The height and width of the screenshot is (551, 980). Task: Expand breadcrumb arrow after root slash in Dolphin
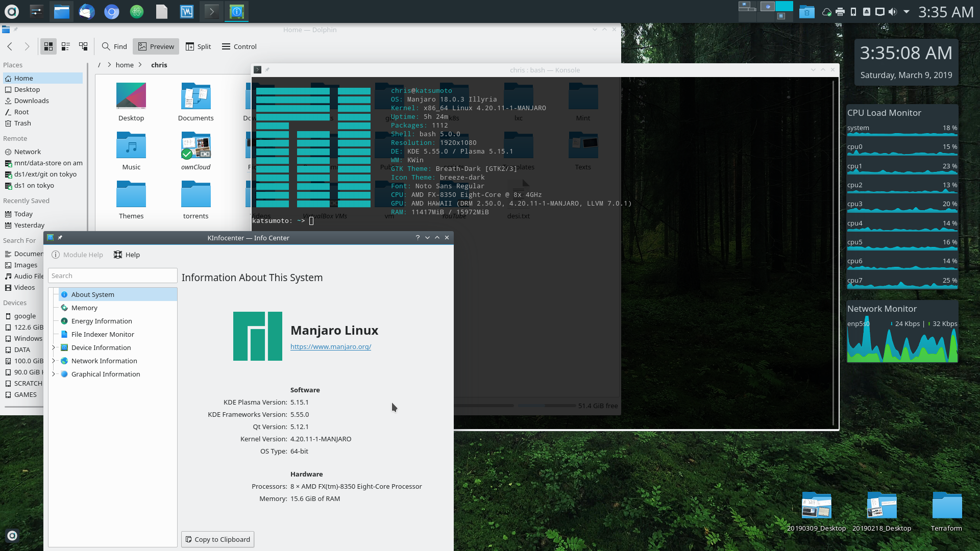click(109, 65)
